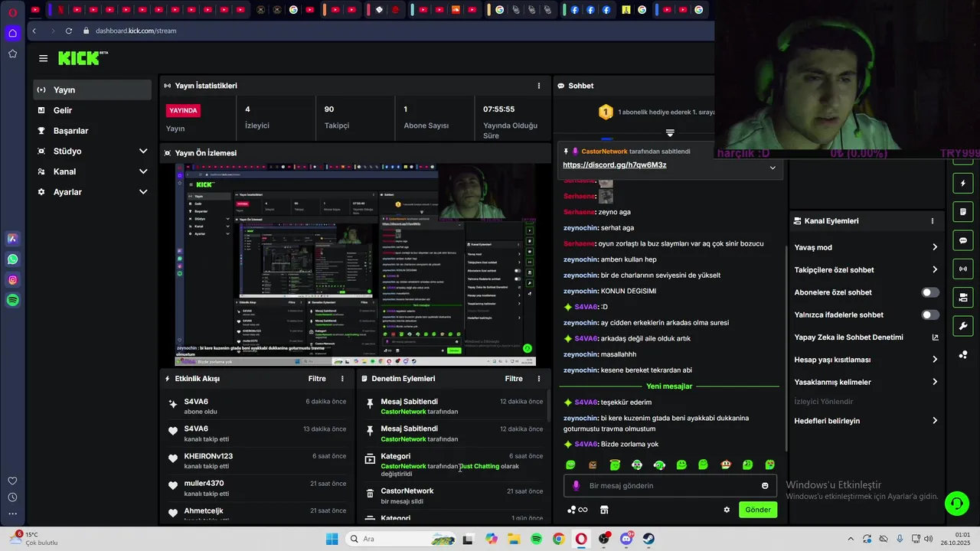Open Kanal Eylemleri three-dot menu
The height and width of the screenshot is (551, 980).
[932, 221]
